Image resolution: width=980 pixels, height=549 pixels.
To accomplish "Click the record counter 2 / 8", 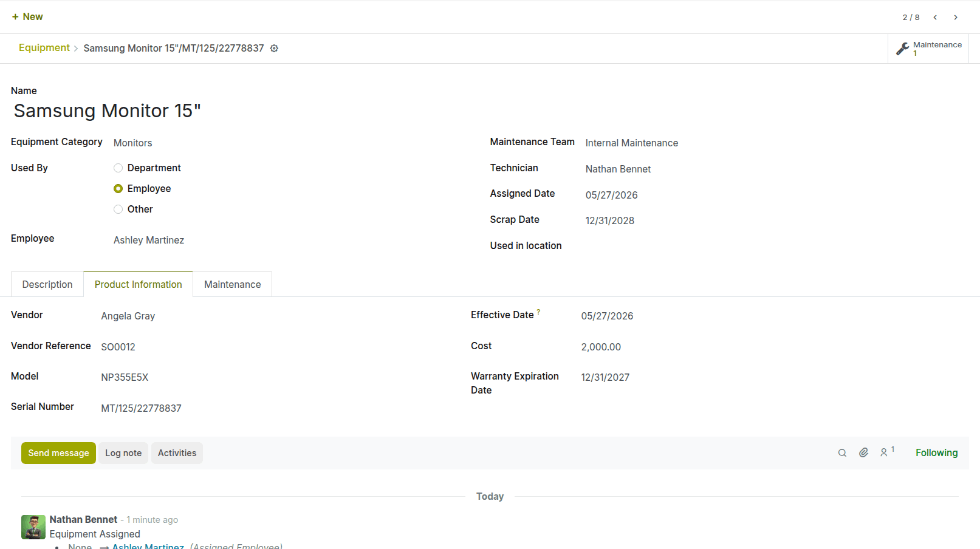I will [911, 18].
